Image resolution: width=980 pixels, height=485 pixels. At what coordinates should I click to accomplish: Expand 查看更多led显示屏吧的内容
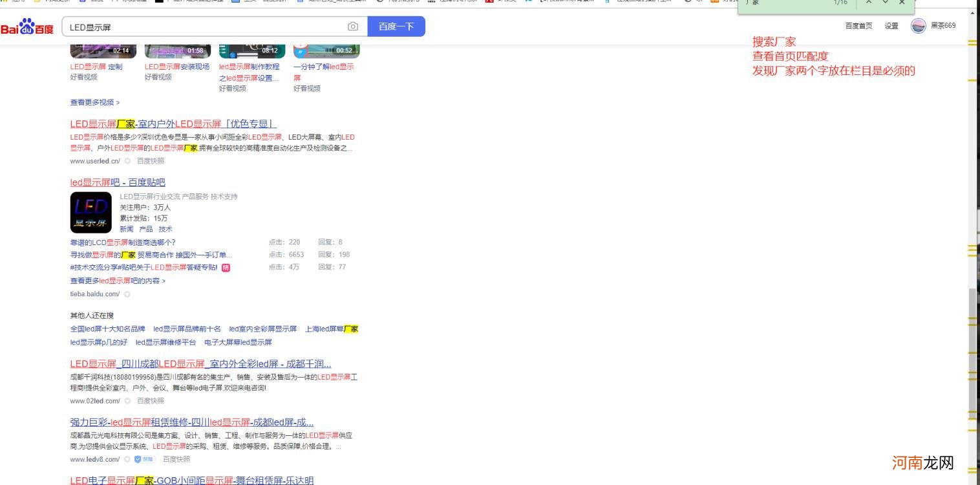tap(118, 281)
